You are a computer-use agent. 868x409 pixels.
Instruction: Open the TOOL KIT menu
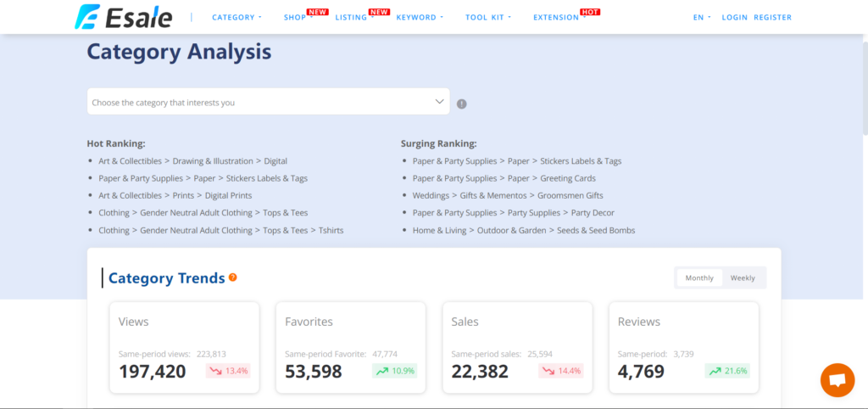point(488,17)
